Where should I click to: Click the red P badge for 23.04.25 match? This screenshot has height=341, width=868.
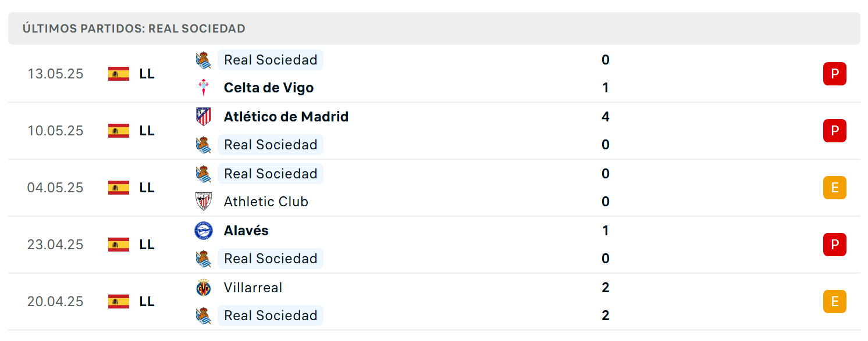click(x=835, y=245)
